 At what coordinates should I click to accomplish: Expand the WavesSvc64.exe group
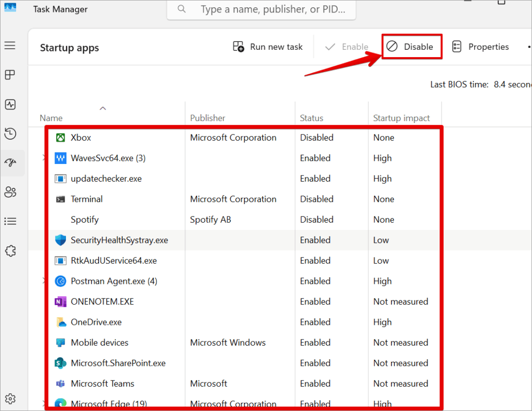point(44,158)
